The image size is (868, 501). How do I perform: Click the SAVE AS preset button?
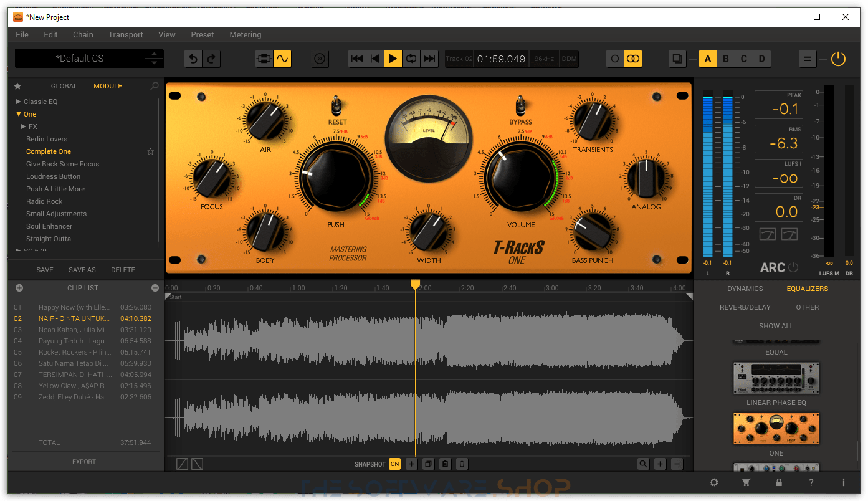click(x=82, y=270)
